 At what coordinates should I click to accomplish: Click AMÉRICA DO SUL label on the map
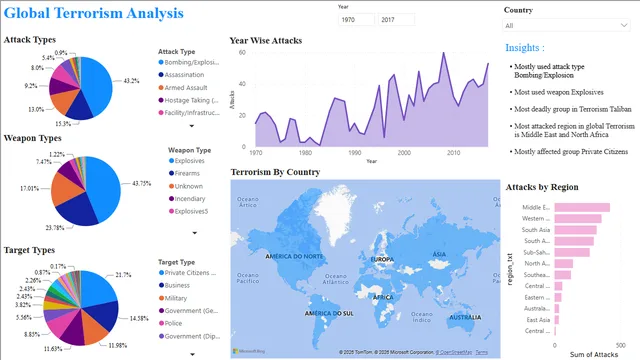pos(329,313)
